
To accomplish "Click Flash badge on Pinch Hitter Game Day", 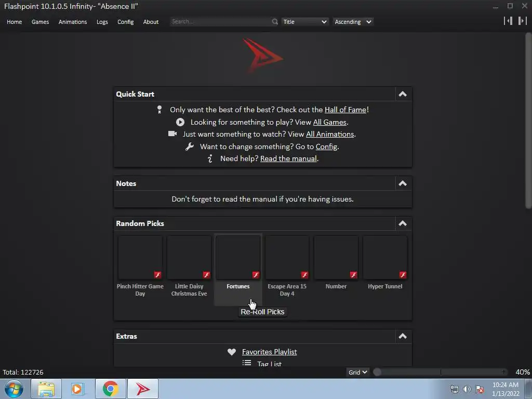I will click(x=157, y=275).
